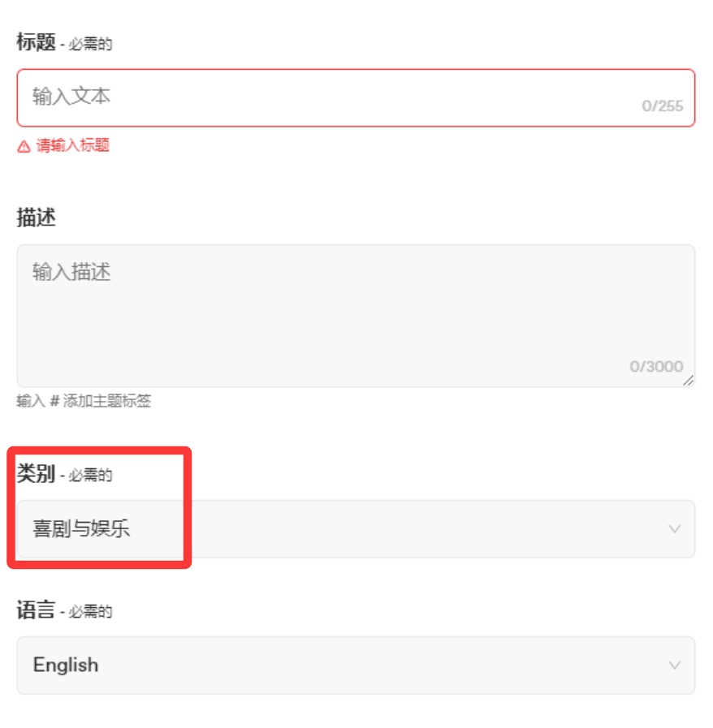The width and height of the screenshot is (713, 728).
Task: Click the 描述 field label
Action: 36,218
